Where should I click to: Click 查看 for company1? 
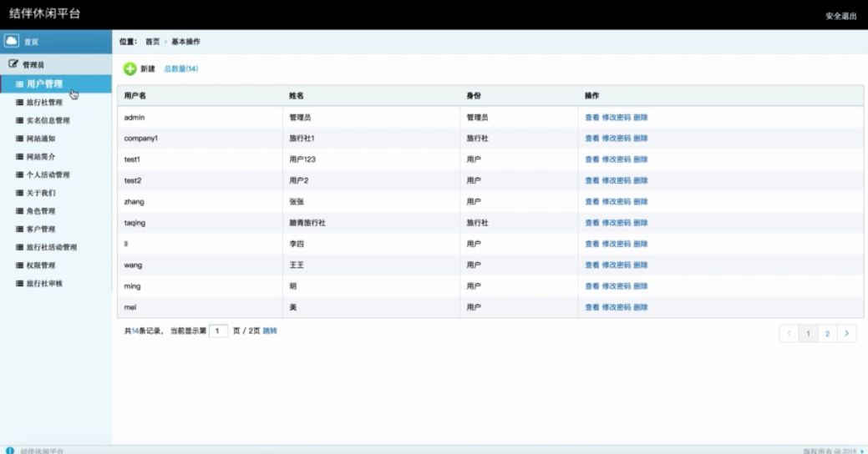[x=591, y=139]
